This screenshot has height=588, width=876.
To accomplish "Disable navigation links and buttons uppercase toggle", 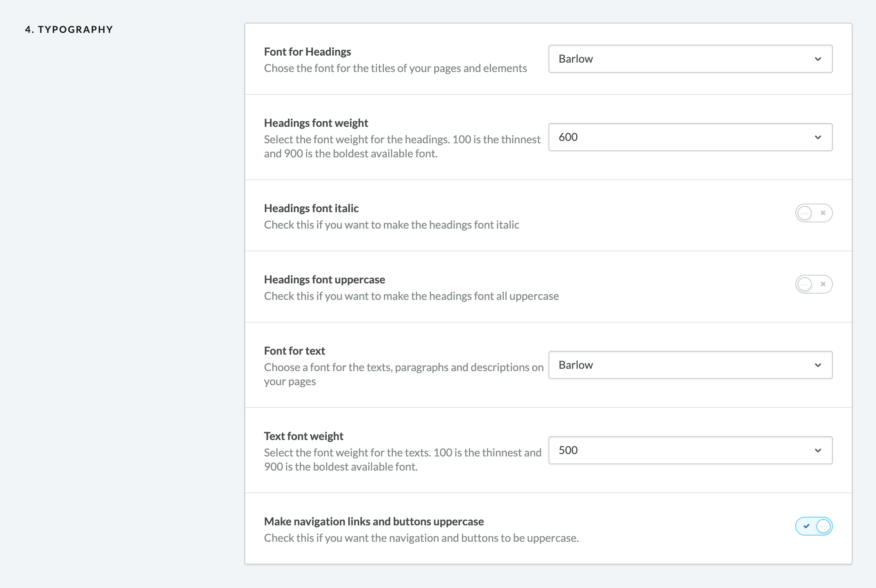I will [814, 526].
